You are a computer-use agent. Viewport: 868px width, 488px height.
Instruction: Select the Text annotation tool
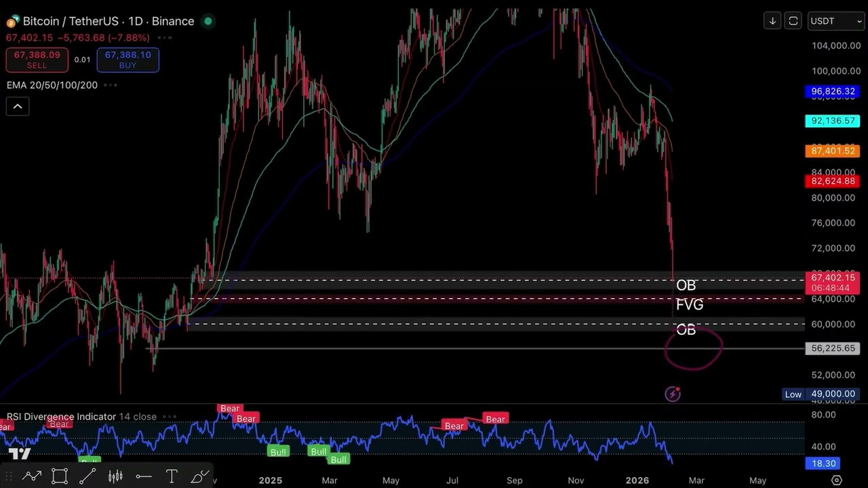point(172,476)
